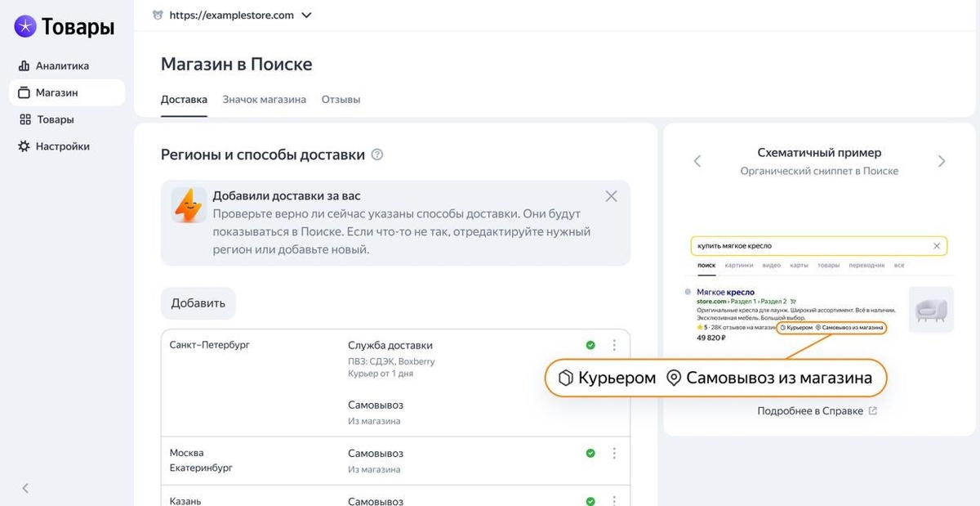Open Магазин in the sidebar
The image size is (980, 506).
pos(67,92)
